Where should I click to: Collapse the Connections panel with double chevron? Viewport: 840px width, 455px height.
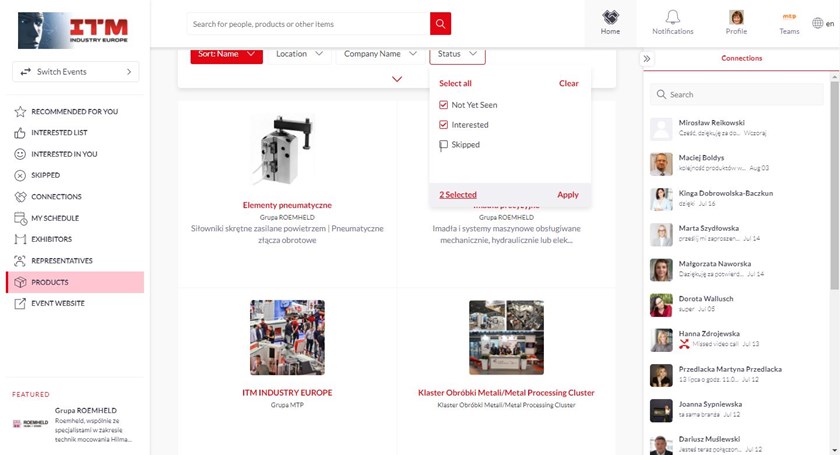[x=647, y=59]
